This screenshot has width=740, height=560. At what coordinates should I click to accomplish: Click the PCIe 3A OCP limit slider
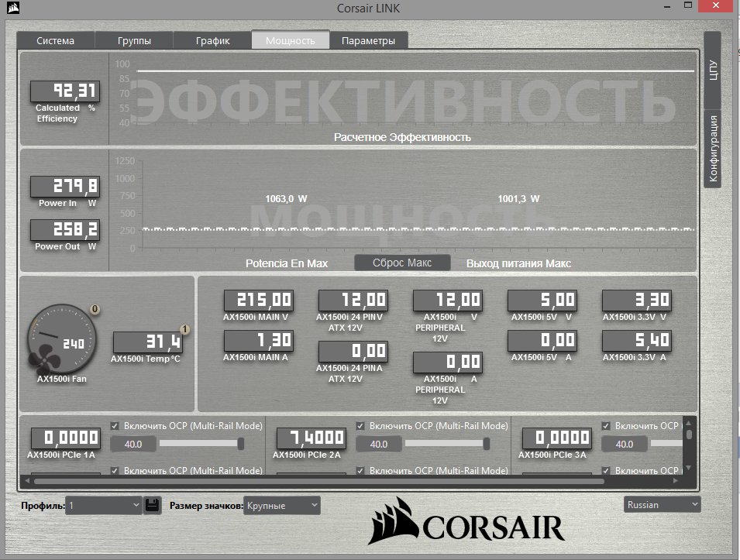pyautogui.click(x=666, y=444)
